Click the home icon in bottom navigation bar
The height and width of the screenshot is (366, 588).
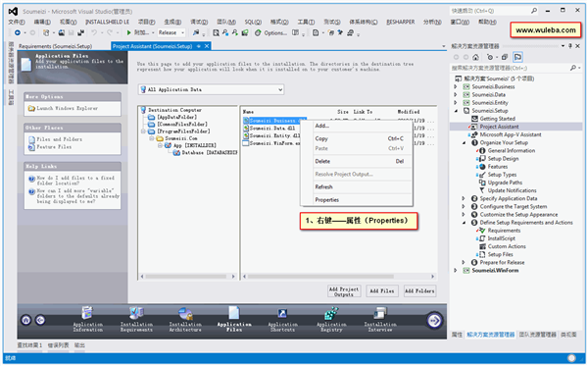25,320
